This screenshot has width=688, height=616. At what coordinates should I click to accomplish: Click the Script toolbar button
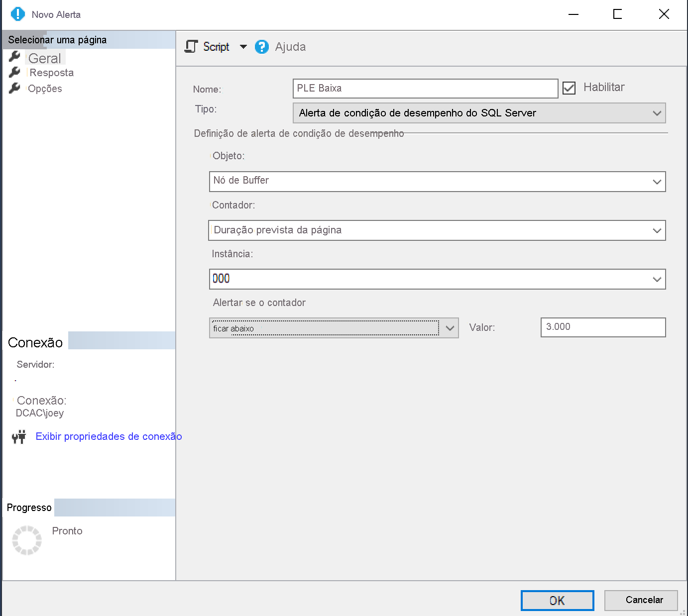click(216, 47)
